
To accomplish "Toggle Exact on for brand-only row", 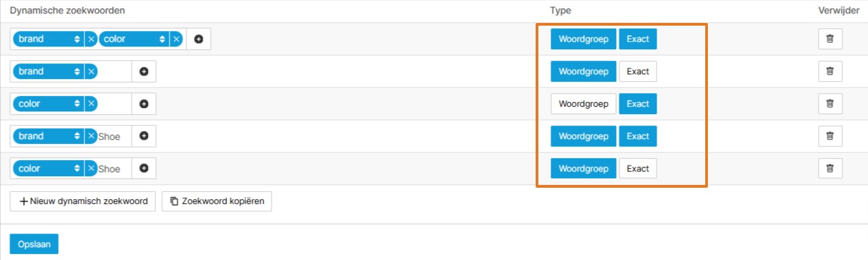I will coord(638,72).
